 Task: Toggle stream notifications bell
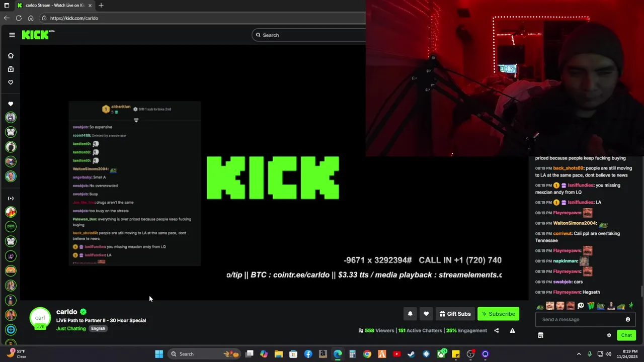tap(410, 314)
